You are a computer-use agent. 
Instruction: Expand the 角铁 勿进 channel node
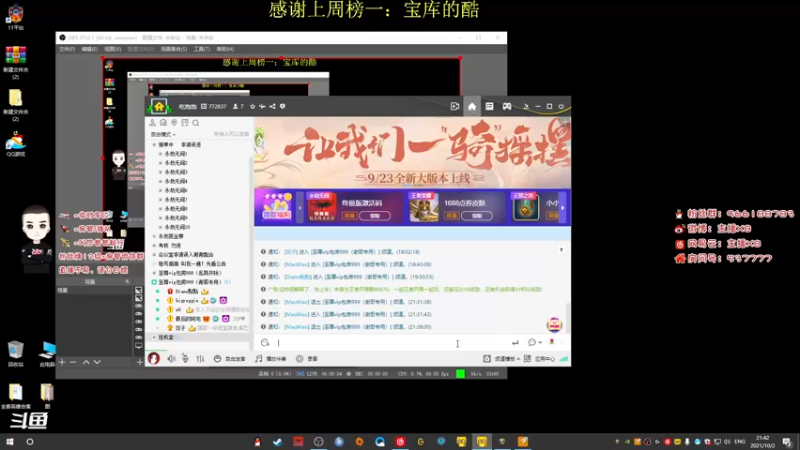point(155,245)
